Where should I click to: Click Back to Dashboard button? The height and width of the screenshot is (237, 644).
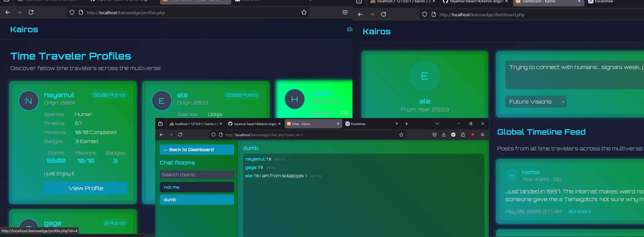coord(197,150)
